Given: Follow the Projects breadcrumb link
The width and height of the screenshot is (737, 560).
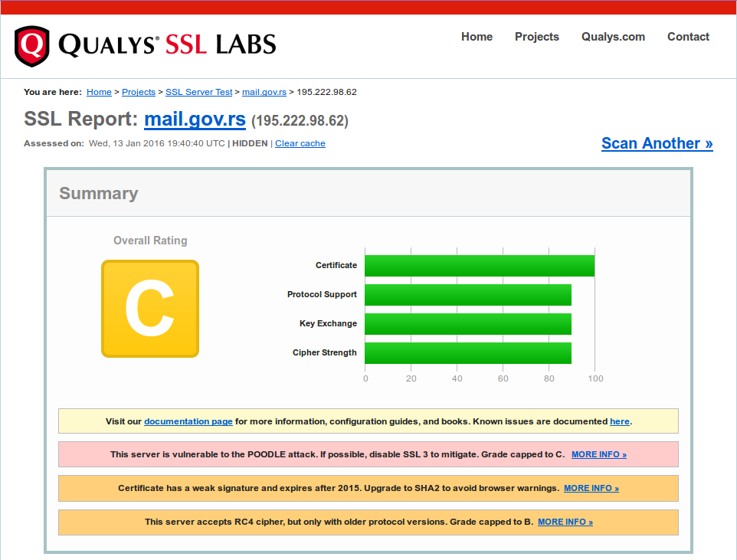Looking at the screenshot, I should [139, 92].
